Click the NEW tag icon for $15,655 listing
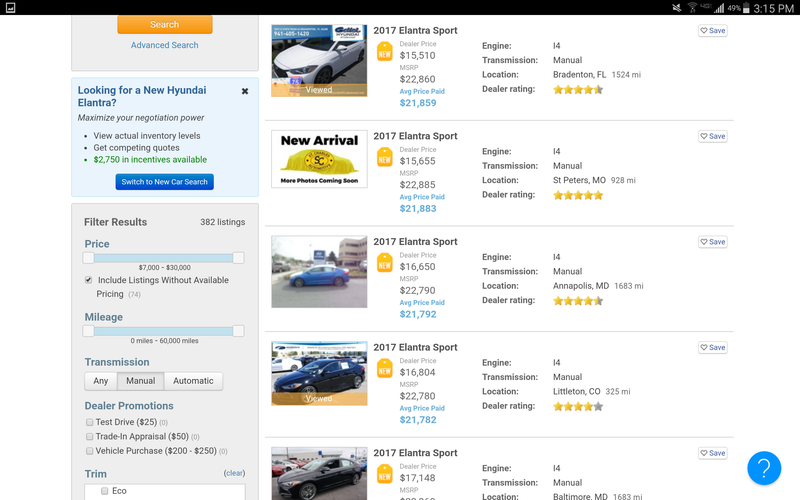 385,158
